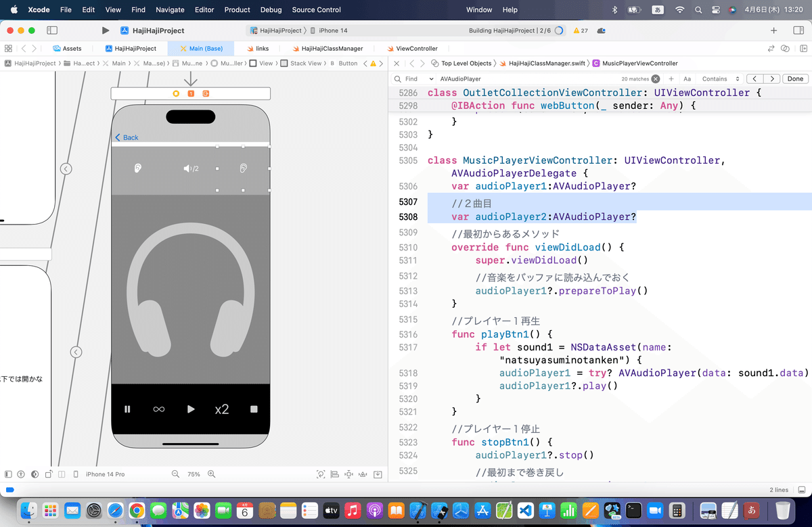This screenshot has width=812, height=527.
Task: Open the Add New Constraints menu
Action: pyautogui.click(x=349, y=474)
